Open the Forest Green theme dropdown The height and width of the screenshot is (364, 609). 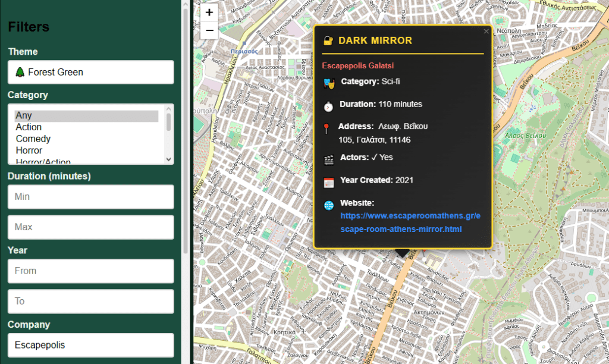tap(90, 72)
